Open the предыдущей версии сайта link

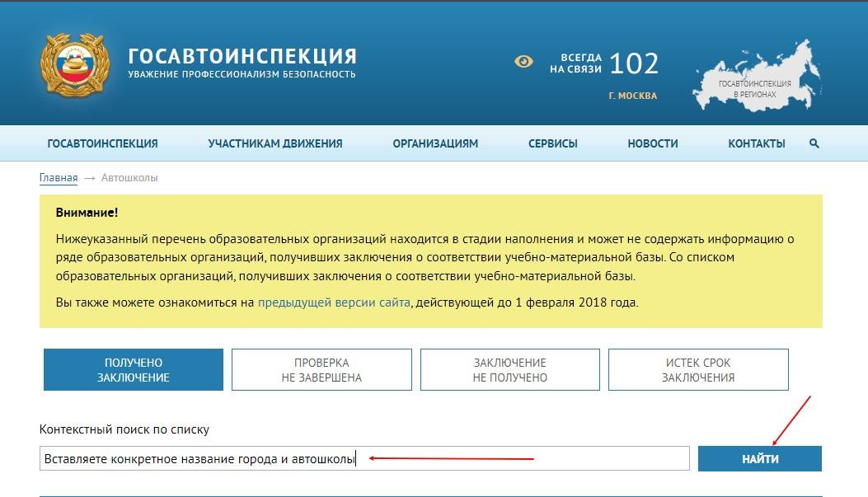334,302
